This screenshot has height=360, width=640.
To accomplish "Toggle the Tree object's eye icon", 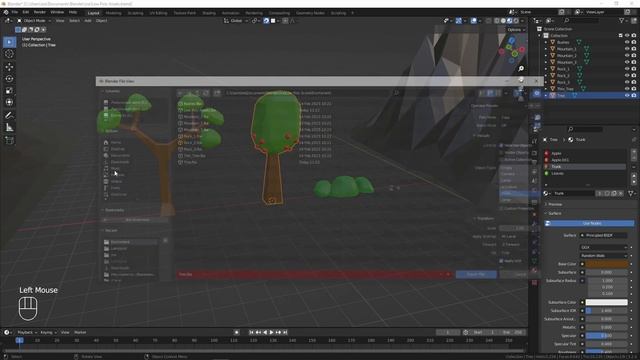I will click(x=627, y=95).
